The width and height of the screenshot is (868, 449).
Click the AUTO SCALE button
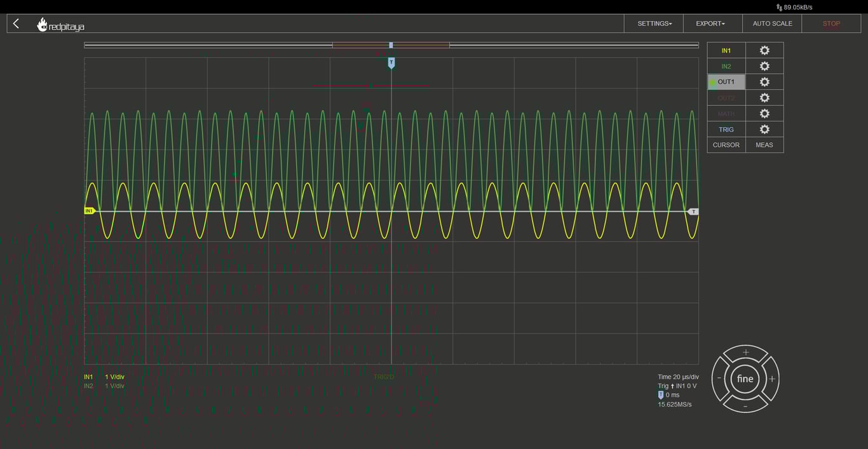pos(772,23)
